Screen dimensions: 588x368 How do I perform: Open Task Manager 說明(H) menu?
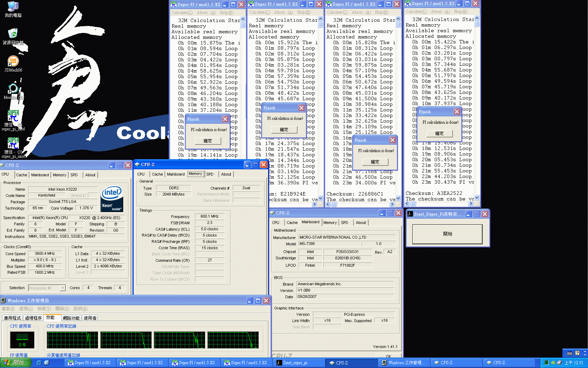tap(80, 309)
